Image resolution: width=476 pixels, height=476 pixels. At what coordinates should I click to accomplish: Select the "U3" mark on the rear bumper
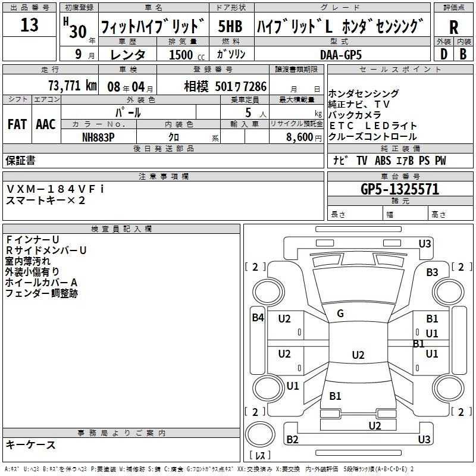click(424, 439)
